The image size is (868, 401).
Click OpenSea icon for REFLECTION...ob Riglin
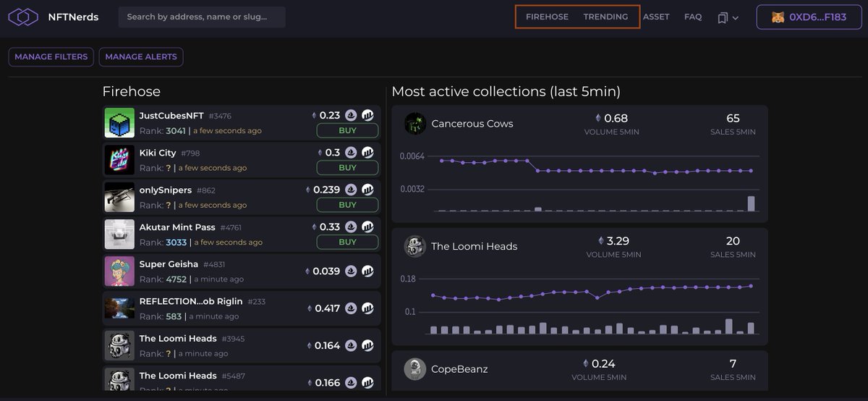(351, 308)
